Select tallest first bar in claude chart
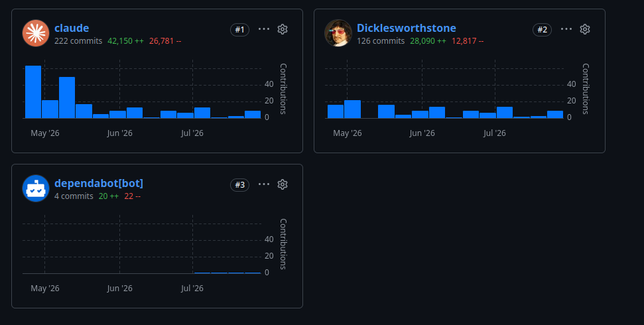 point(33,92)
